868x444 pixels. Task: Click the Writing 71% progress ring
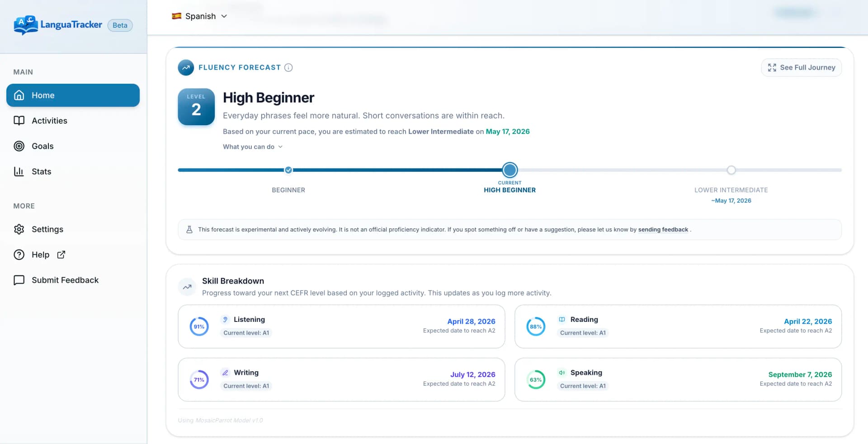click(199, 380)
